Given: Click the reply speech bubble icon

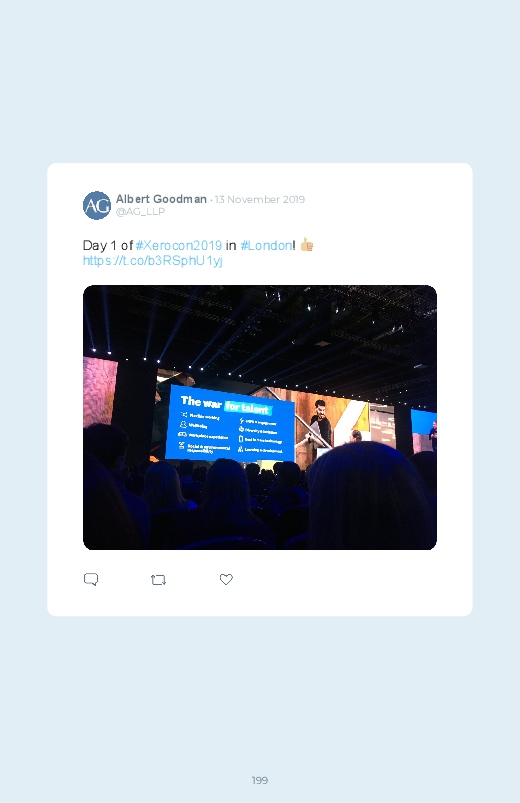Looking at the screenshot, I should point(91,579).
